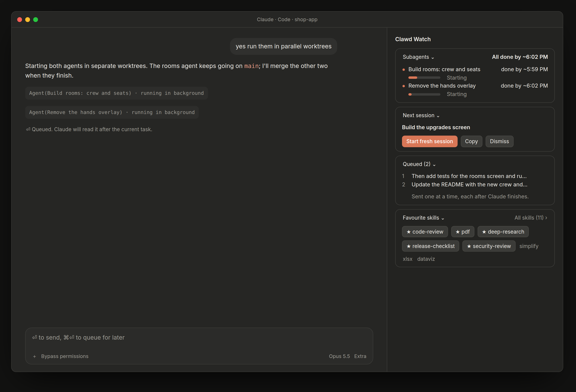This screenshot has width=576, height=392.
Task: Click the Remove the hands overlay progress bar
Action: tap(424, 94)
